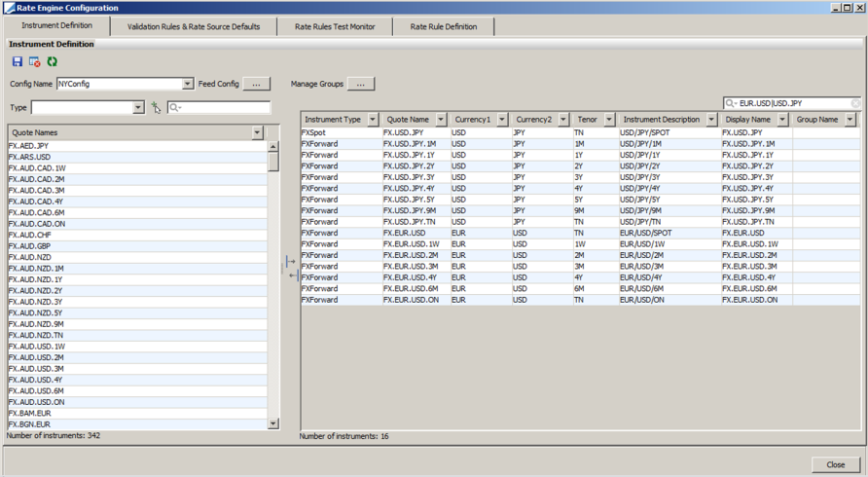Screen dimensions: 868x477
Task: Click the move-left arrow between the two lists
Action: coord(293,275)
